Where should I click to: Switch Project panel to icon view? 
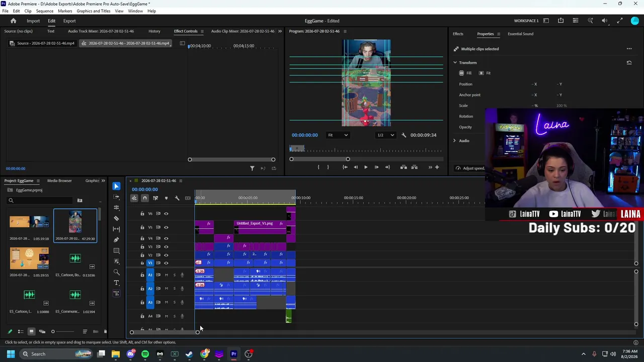click(x=31, y=331)
